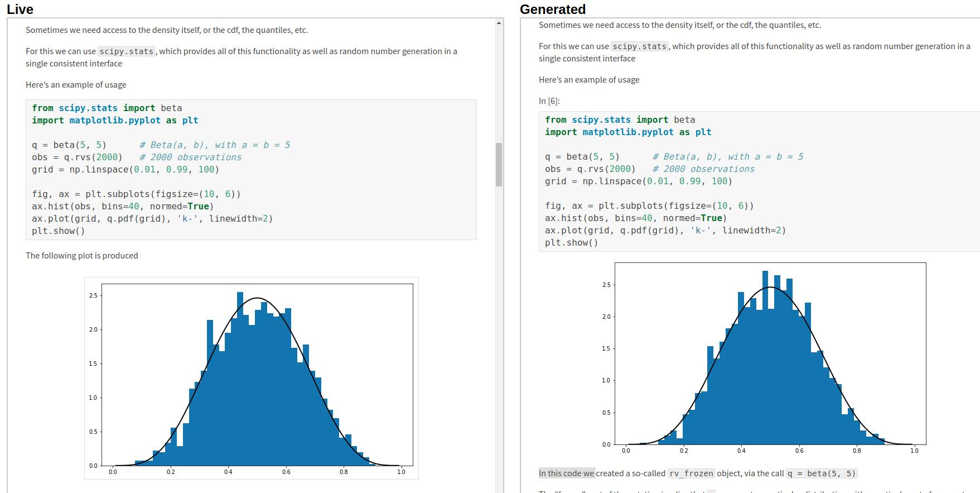Click the scroll-up arrow in Live panel
This screenshot has width=980, height=493.
pyautogui.click(x=499, y=23)
